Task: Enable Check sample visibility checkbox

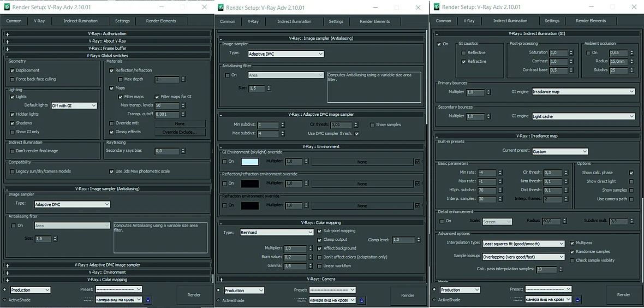Action: point(572,260)
